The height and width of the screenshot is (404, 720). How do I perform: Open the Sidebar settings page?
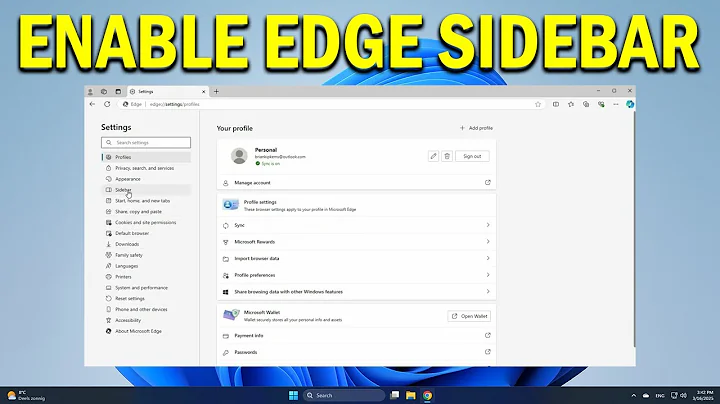coord(146,190)
